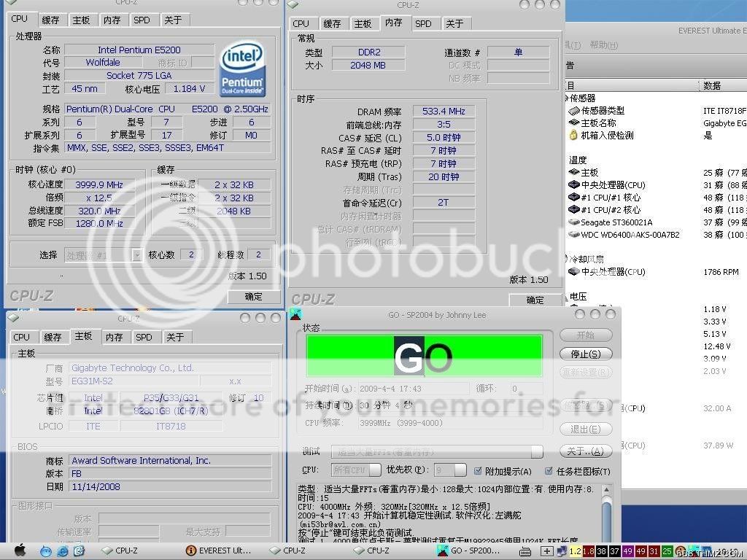
Task: Click the 机箱入侵检测 lock icon in EVEREST
Action: click(x=573, y=135)
